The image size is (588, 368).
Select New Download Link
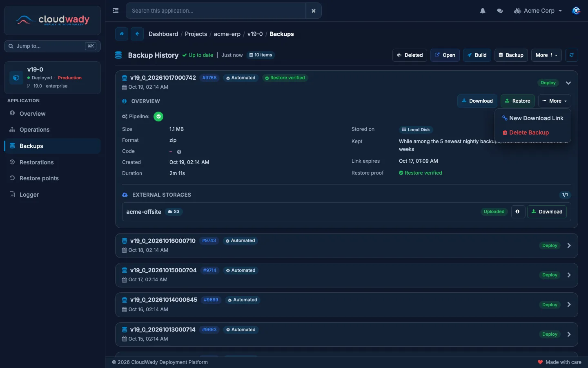click(x=533, y=118)
